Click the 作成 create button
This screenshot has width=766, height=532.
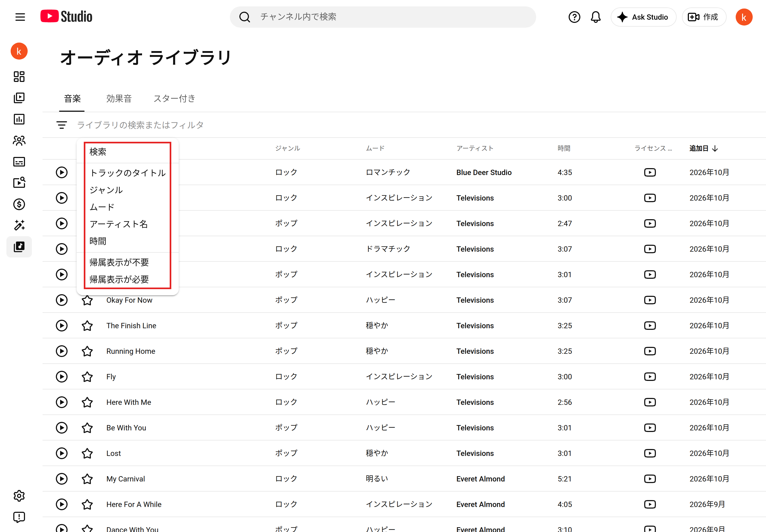(704, 17)
